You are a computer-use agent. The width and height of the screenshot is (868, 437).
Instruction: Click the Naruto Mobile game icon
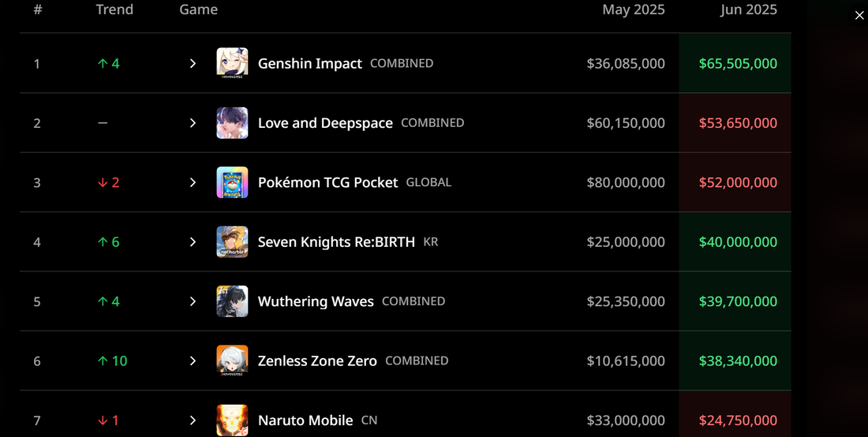tap(232, 420)
